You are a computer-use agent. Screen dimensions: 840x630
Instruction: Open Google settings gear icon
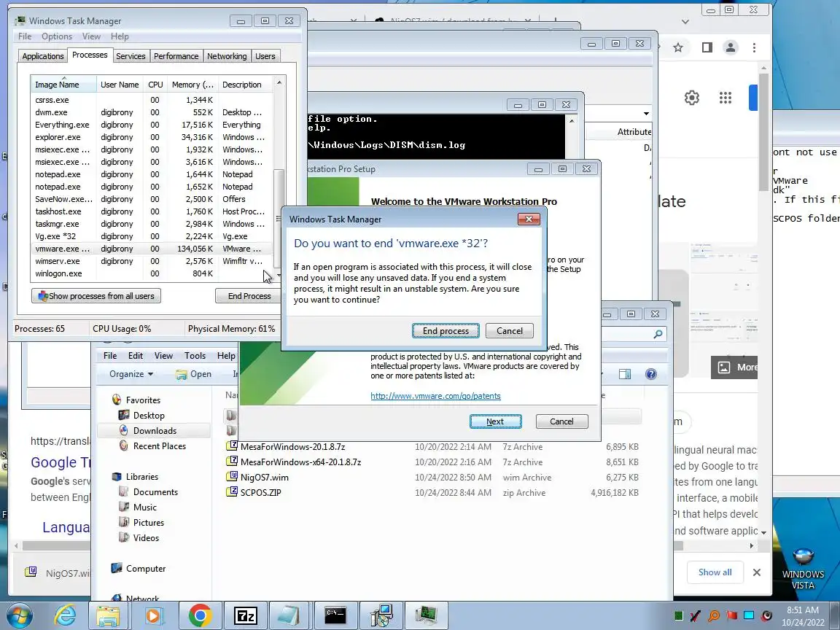coord(691,98)
